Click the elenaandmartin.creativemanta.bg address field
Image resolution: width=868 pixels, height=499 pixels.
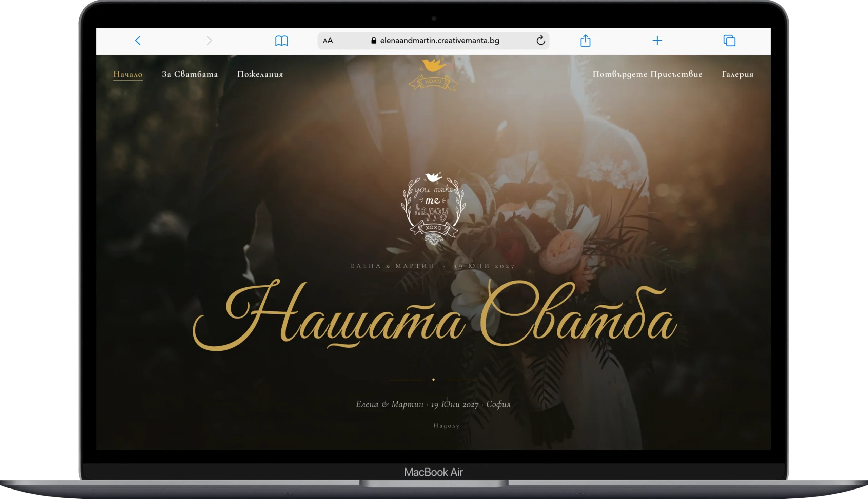click(433, 41)
